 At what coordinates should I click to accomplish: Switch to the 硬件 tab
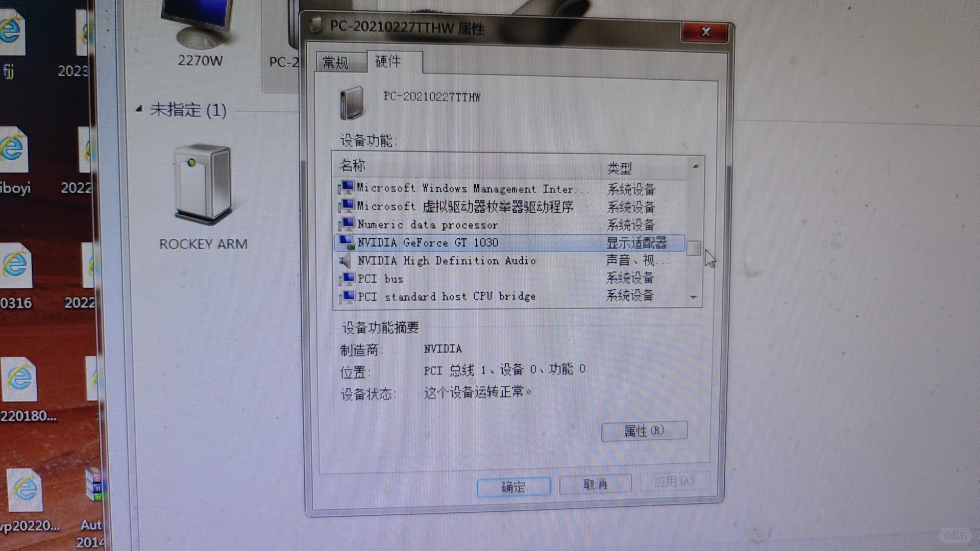[x=388, y=62]
